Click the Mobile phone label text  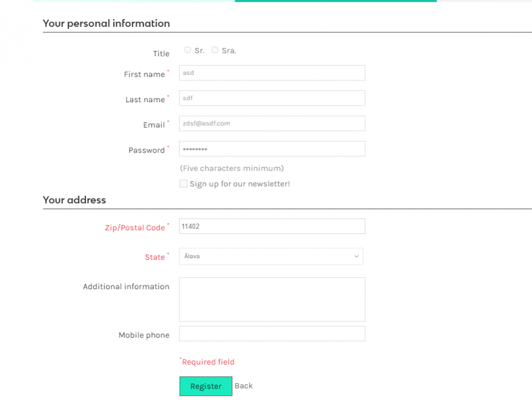(144, 336)
